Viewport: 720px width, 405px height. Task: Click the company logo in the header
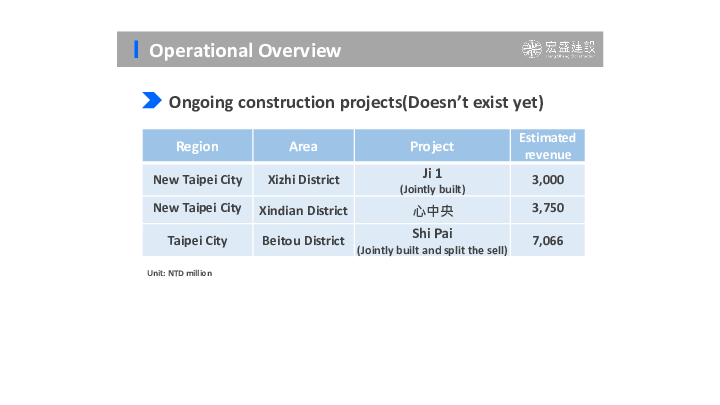(x=558, y=50)
